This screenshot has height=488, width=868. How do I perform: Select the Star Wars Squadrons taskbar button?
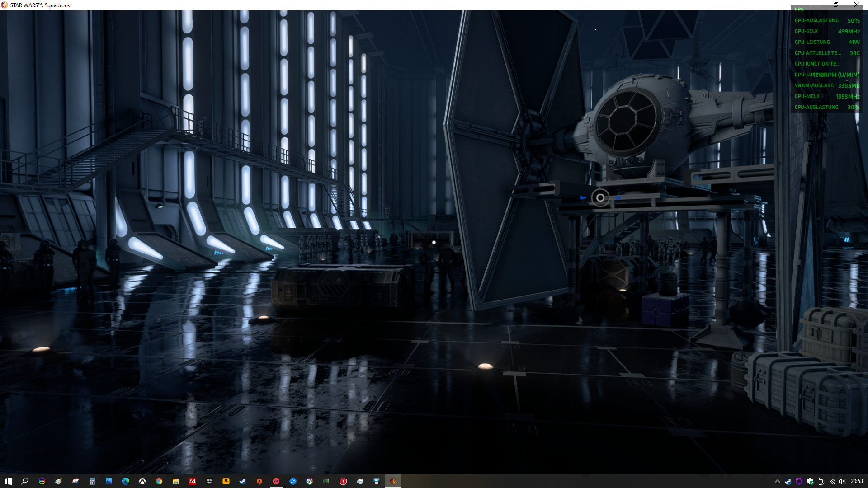pos(393,481)
